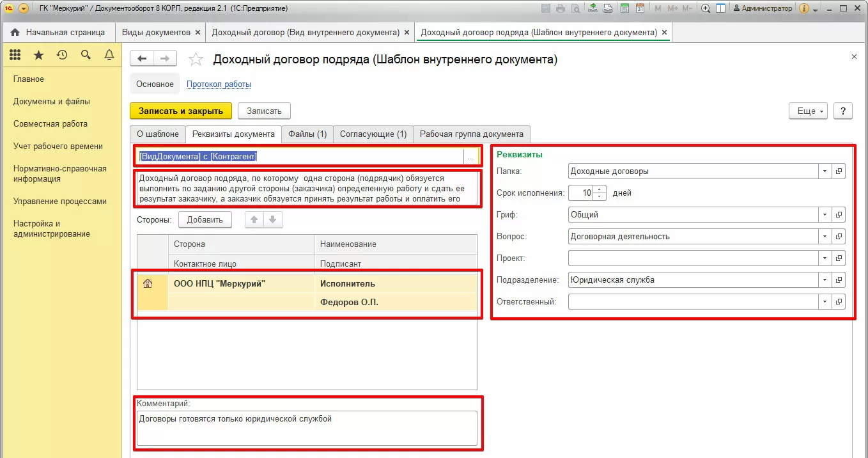Screen dimensions: 868x458
Task: Go back with the left arrow button
Action: (142, 59)
